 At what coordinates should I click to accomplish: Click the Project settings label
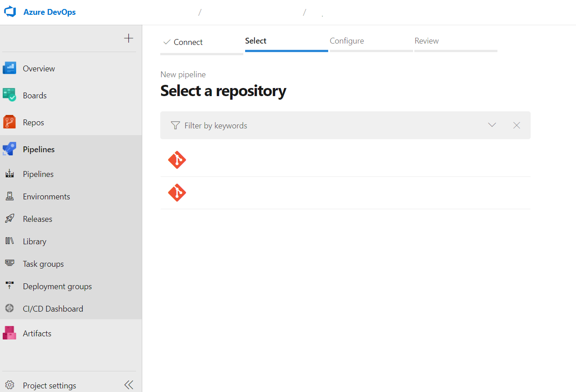coord(49,386)
